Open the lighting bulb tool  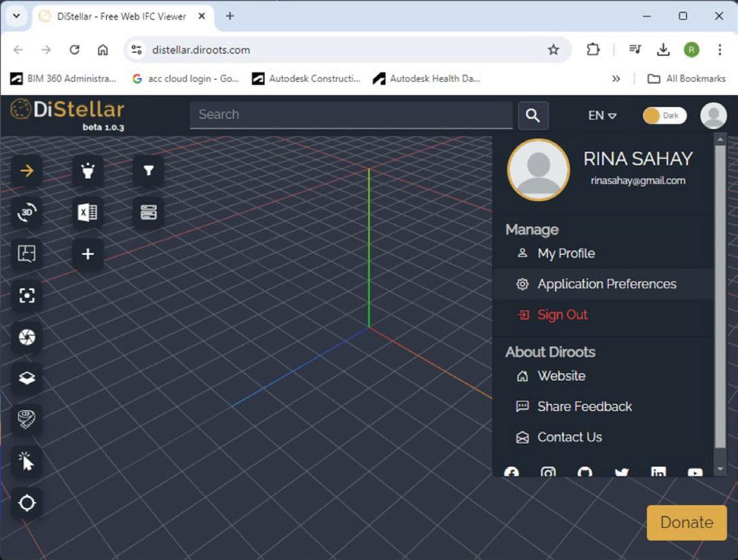(x=87, y=170)
